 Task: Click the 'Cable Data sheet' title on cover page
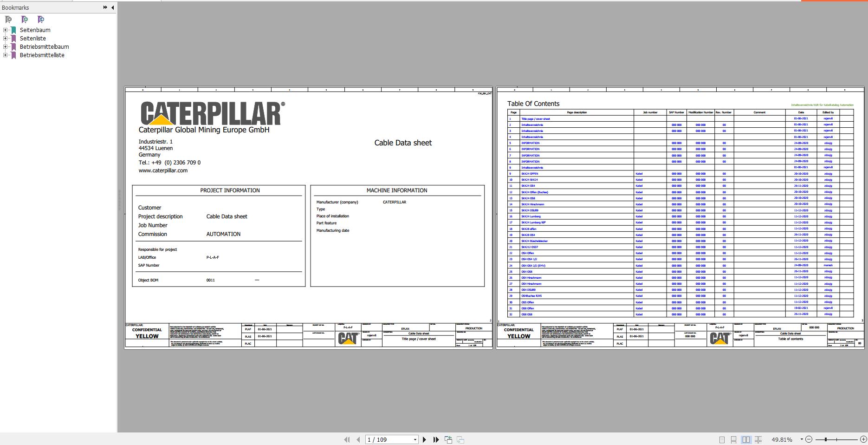pyautogui.click(x=403, y=143)
